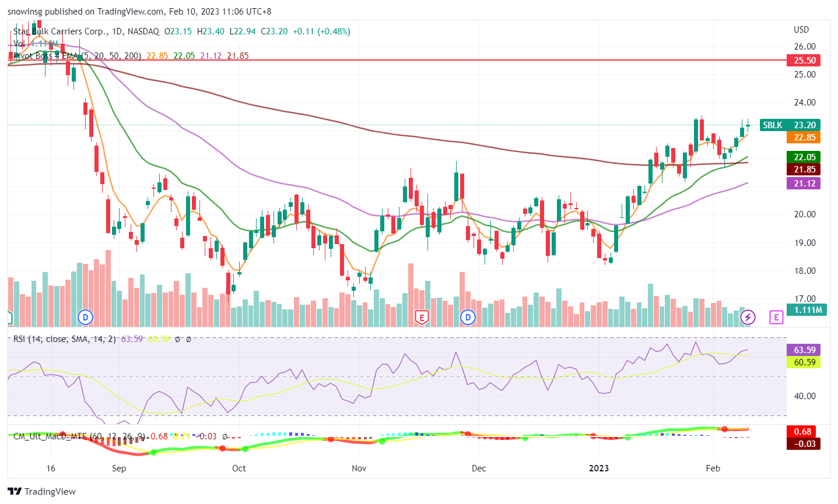The image size is (838, 504).
Task: Click the purple 63.59 RSI label on the scale
Action: click(804, 350)
